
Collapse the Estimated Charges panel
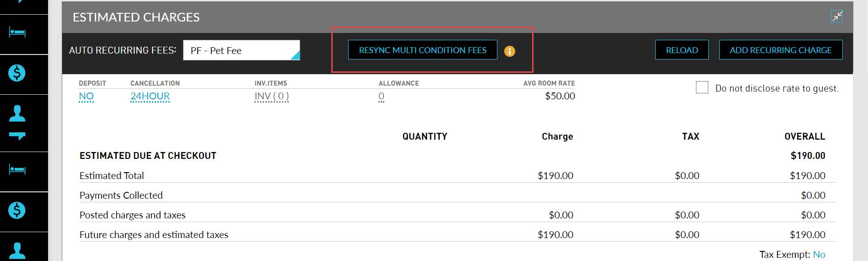(x=837, y=16)
